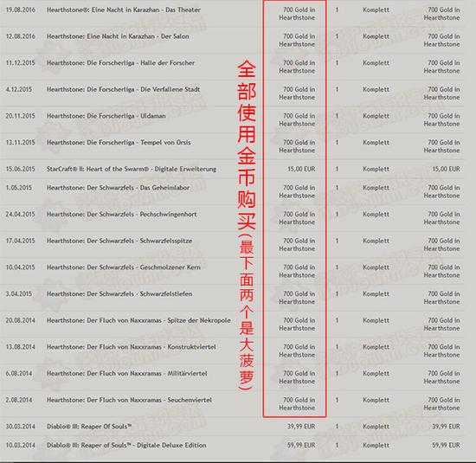Click rightmost '15,00 EUR' total
This screenshot has height=463, width=476.
click(446, 169)
